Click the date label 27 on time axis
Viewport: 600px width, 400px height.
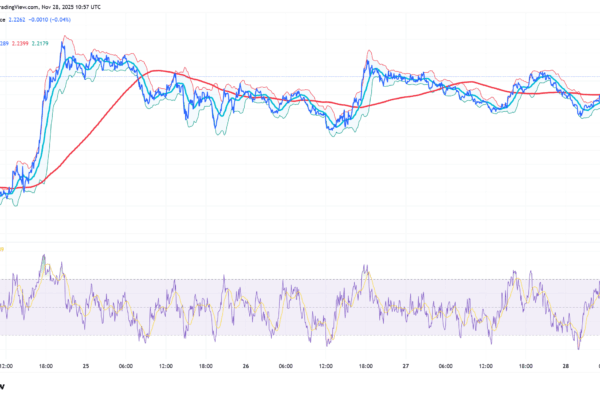[x=405, y=366]
